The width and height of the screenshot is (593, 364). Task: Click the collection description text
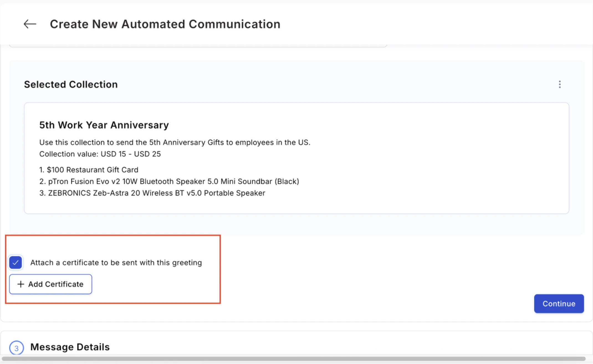click(175, 142)
